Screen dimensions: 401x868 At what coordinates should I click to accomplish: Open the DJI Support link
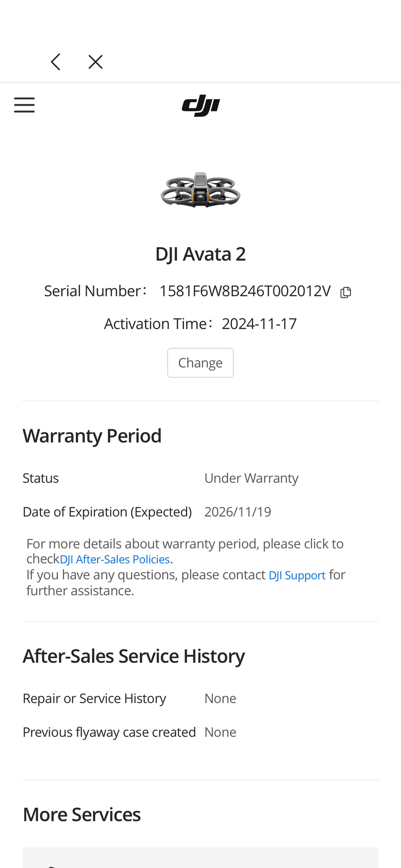(x=297, y=575)
